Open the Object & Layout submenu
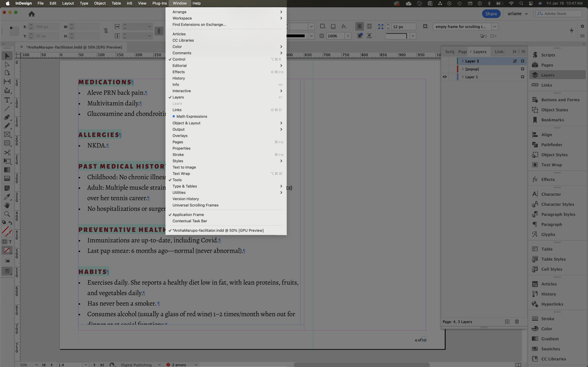The width and height of the screenshot is (588, 367). (186, 123)
